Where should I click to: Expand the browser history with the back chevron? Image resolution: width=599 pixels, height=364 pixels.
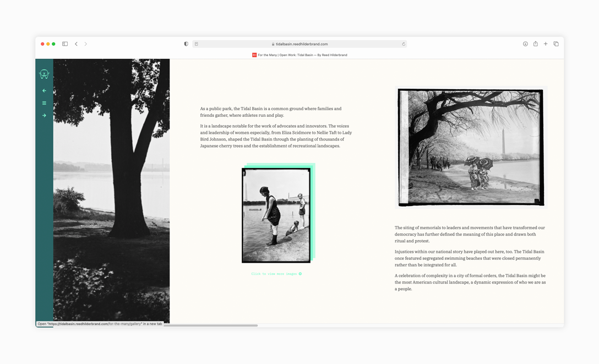point(76,44)
